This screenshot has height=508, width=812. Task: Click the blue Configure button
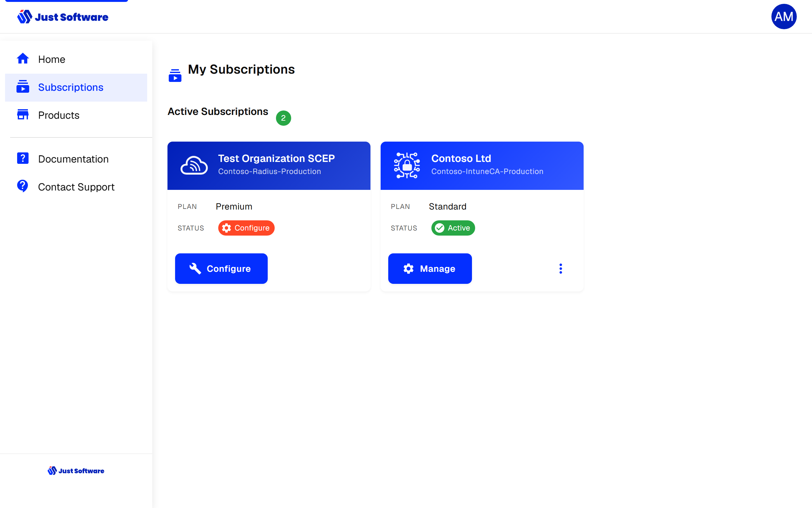pyautogui.click(x=221, y=269)
